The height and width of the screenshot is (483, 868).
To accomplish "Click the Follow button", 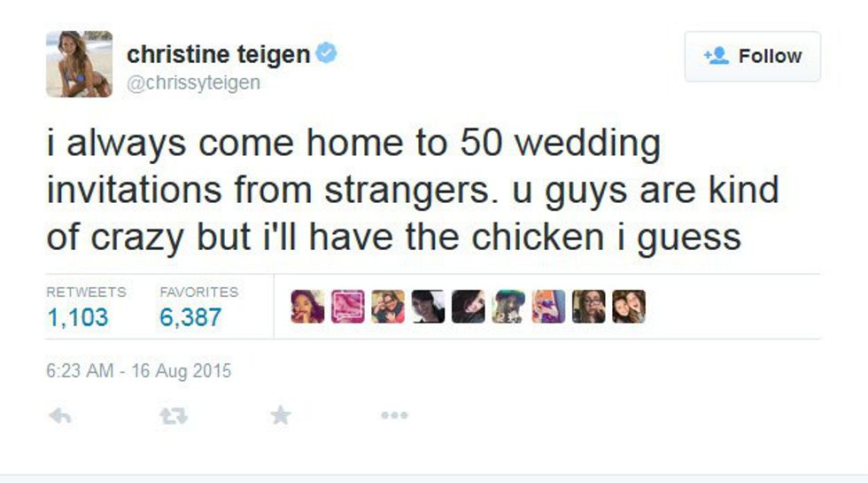I will (x=752, y=57).
